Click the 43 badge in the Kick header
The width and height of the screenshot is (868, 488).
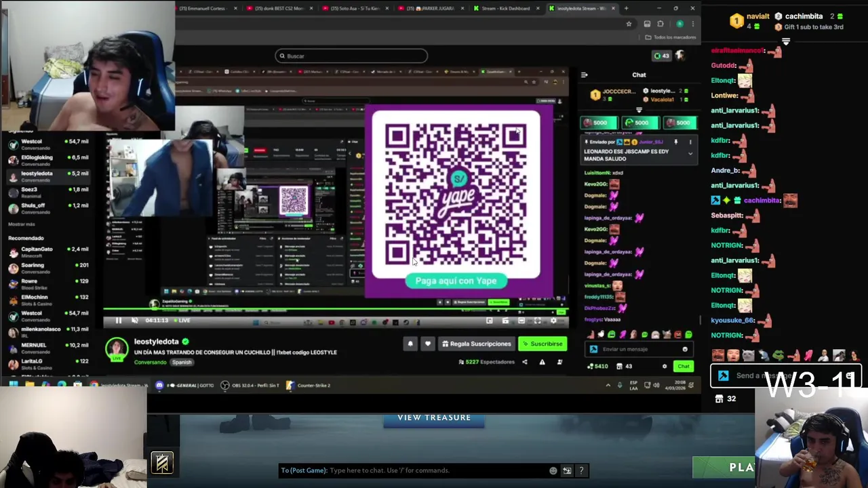[x=660, y=56]
